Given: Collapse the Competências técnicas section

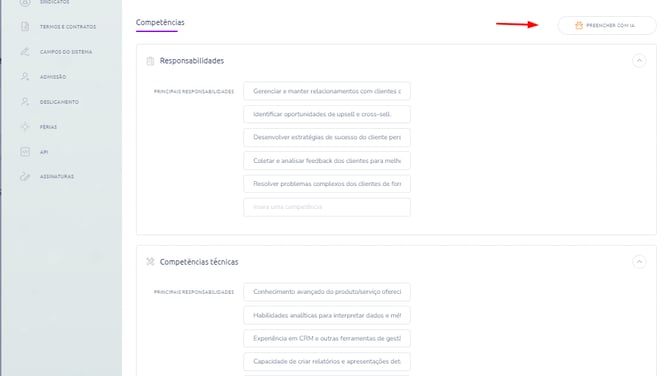Looking at the screenshot, I should [639, 261].
